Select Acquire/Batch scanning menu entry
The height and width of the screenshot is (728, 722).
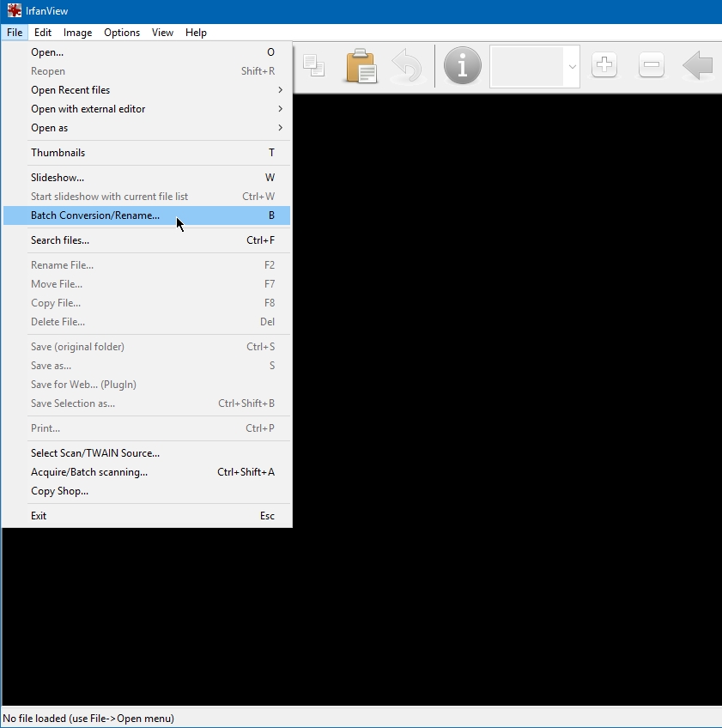89,472
